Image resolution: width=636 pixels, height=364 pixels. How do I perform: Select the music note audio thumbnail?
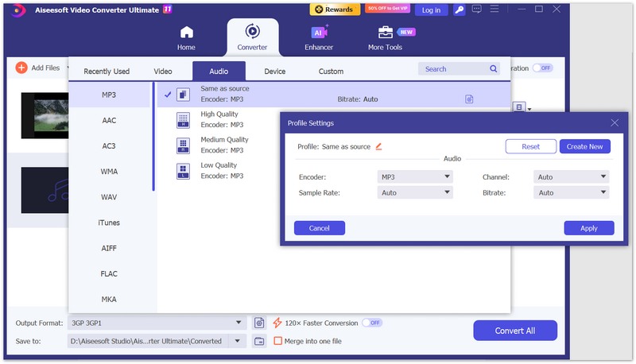tap(45, 190)
